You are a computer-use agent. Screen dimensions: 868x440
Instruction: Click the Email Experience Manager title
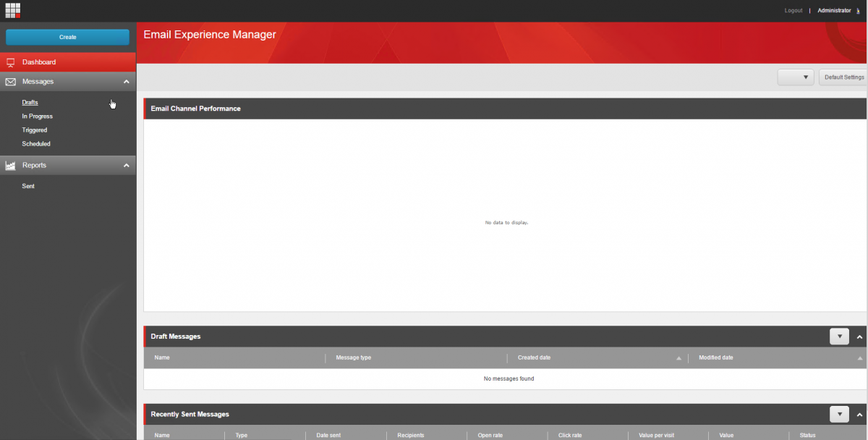(210, 34)
